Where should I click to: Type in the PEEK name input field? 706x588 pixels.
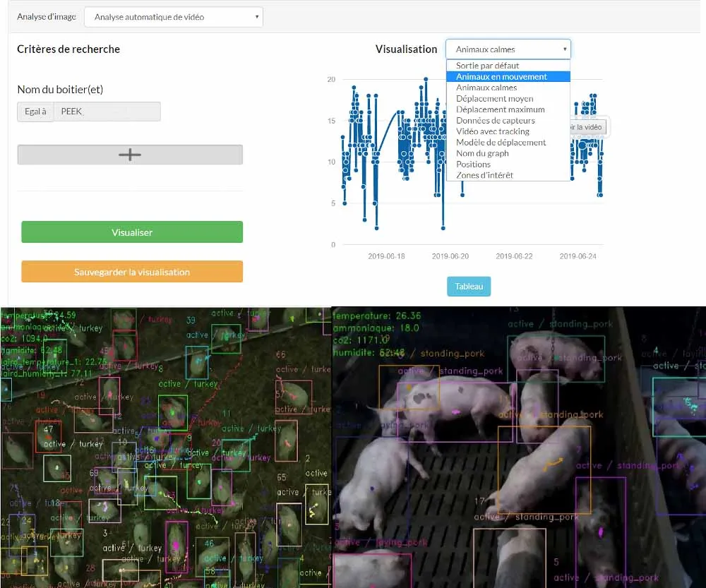tap(107, 112)
